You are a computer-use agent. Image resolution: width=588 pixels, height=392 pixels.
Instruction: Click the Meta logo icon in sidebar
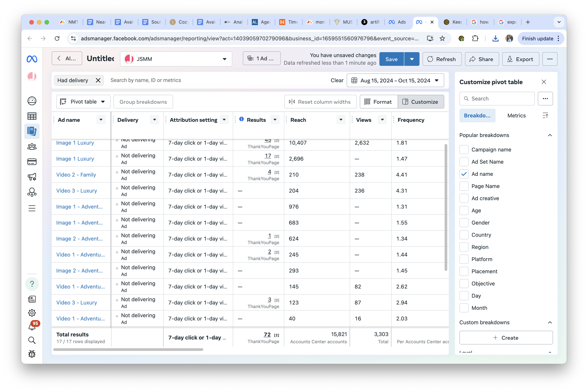coord(32,59)
